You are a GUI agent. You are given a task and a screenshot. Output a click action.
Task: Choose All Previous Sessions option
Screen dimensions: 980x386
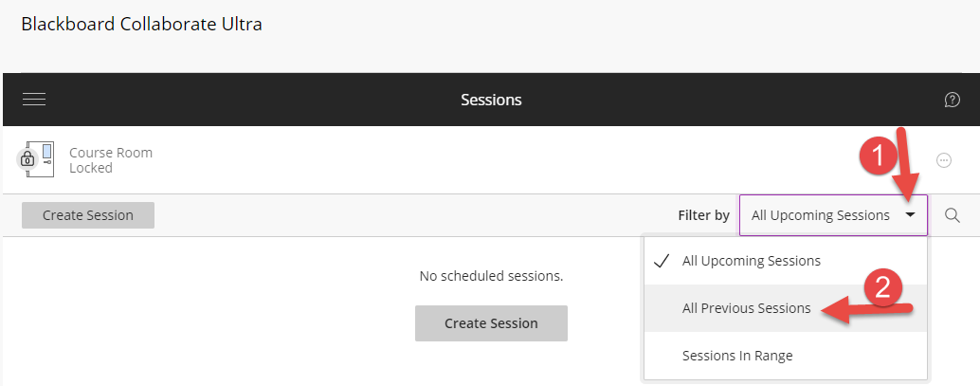pyautogui.click(x=746, y=308)
